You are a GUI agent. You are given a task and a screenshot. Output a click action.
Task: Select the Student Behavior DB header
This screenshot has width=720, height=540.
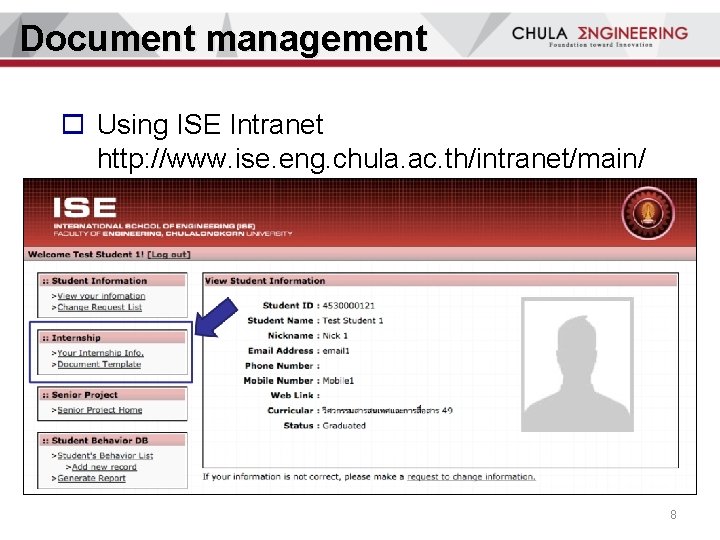click(112, 440)
